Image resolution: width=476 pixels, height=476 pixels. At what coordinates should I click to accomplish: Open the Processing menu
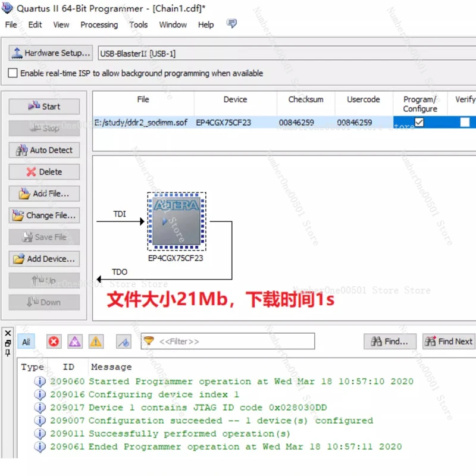click(99, 24)
